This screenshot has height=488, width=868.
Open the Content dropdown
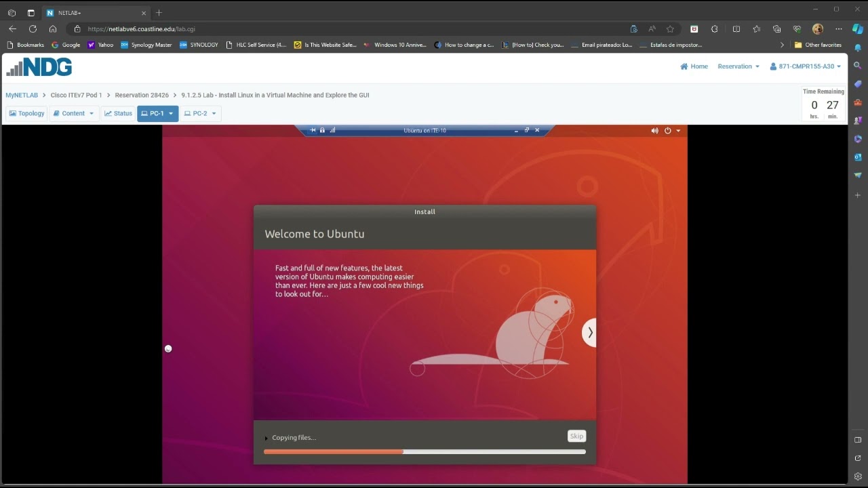click(74, 113)
